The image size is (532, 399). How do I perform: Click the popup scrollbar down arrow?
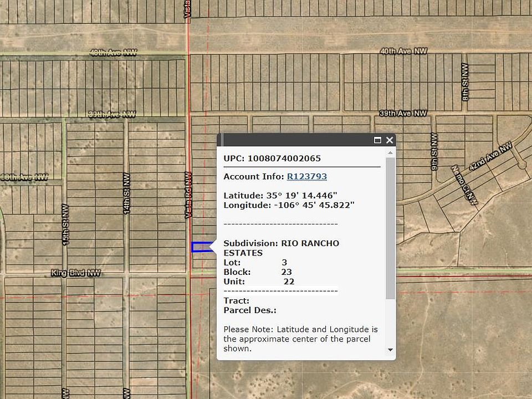coord(390,350)
